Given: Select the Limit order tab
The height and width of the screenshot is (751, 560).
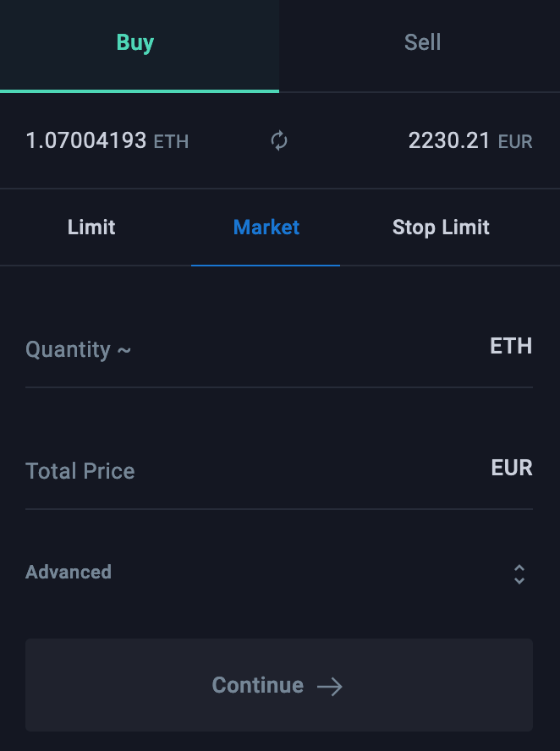Looking at the screenshot, I should [x=91, y=227].
